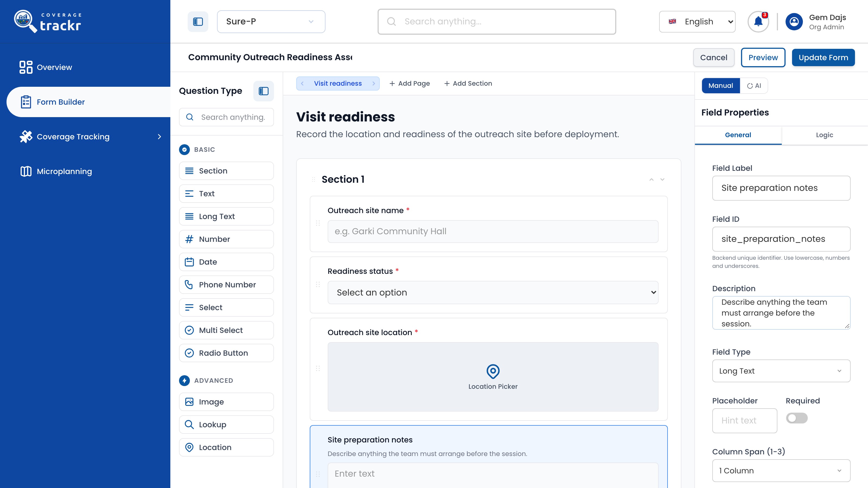
Task: Open the Field Type dropdown
Action: tap(781, 371)
